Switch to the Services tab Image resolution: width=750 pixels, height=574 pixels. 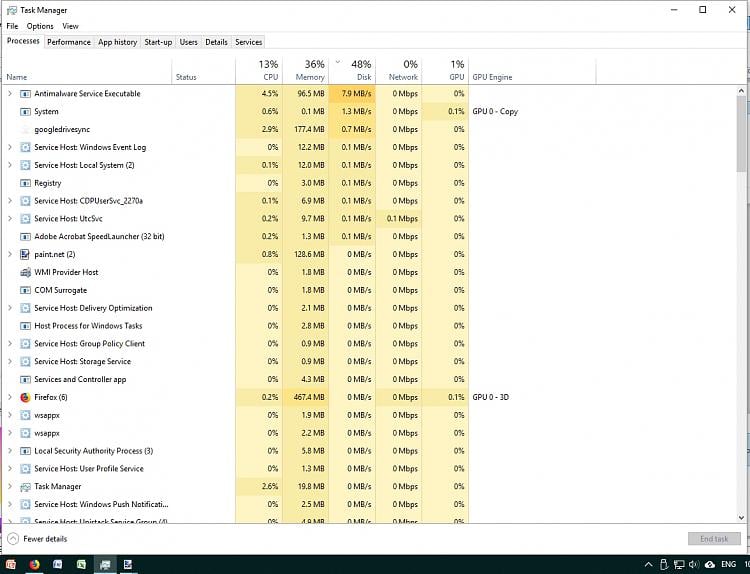click(249, 42)
